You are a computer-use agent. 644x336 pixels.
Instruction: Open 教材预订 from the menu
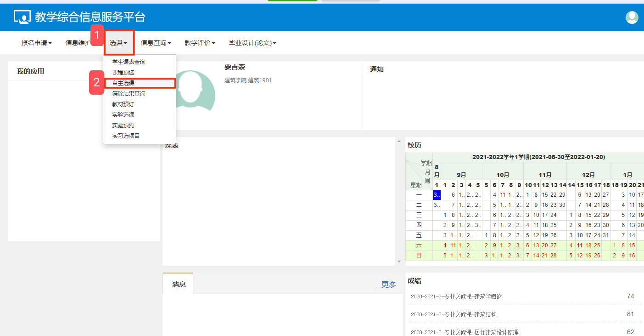123,104
